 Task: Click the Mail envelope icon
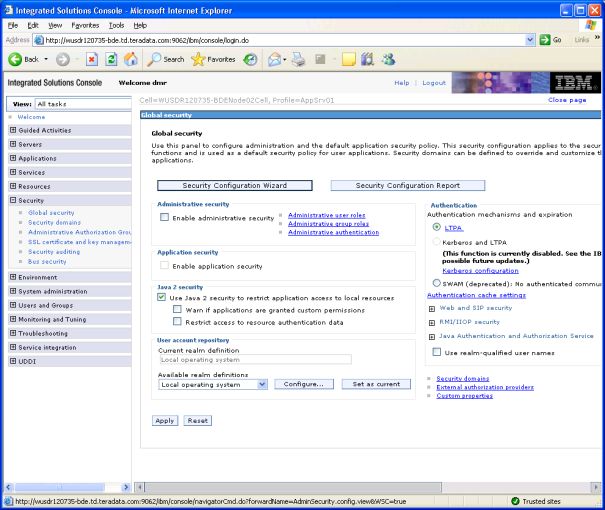[x=274, y=59]
